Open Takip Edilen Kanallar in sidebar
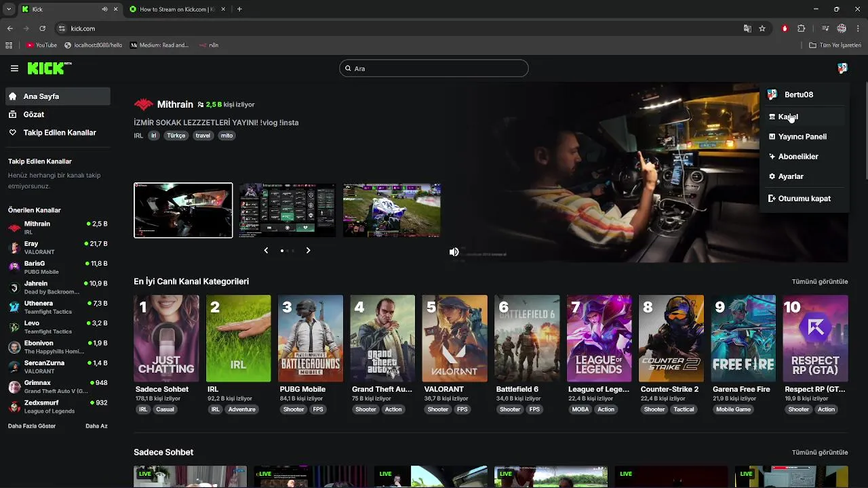The height and width of the screenshot is (488, 868). click(58, 133)
